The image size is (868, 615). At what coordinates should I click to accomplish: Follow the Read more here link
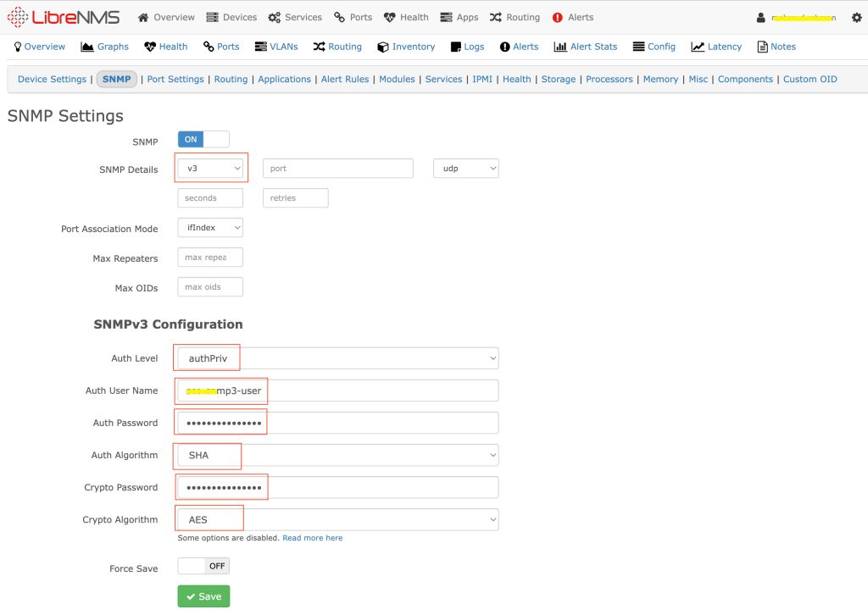312,538
